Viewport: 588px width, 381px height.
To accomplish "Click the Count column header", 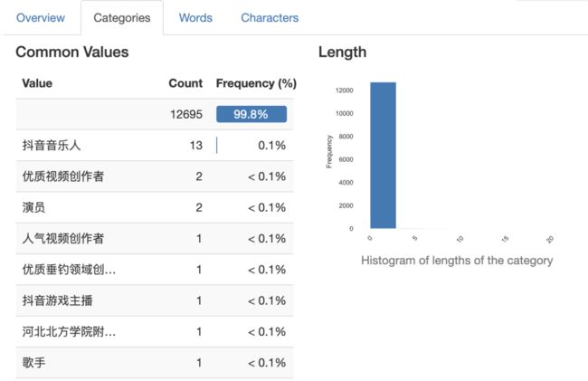I will 185,83.
